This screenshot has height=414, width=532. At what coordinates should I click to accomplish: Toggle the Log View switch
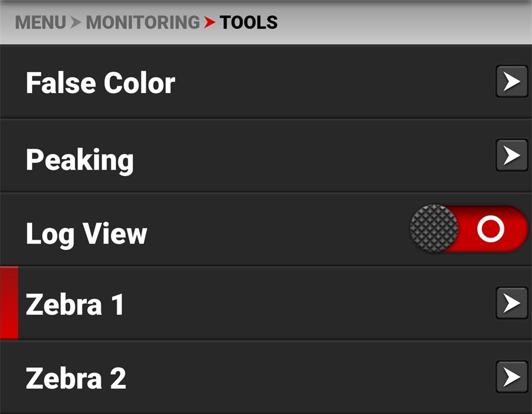click(468, 229)
